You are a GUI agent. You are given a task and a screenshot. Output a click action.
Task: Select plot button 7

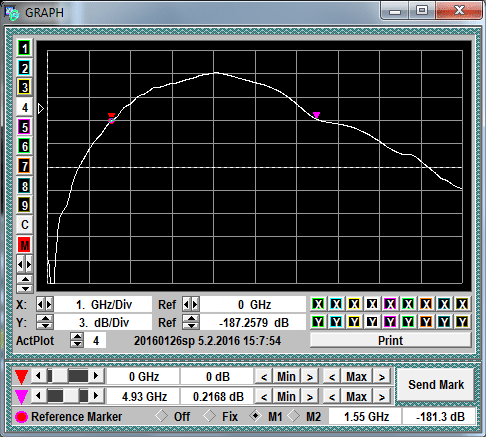(x=24, y=166)
